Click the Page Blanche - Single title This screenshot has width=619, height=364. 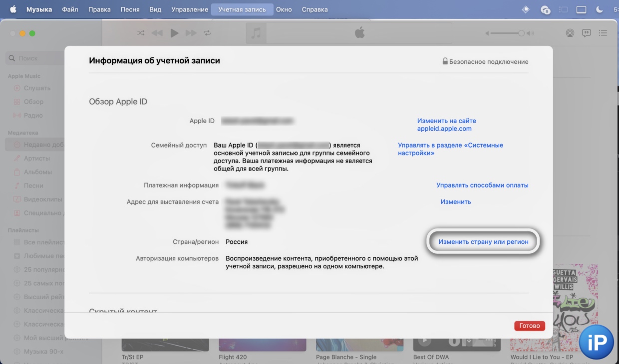pyautogui.click(x=345, y=357)
